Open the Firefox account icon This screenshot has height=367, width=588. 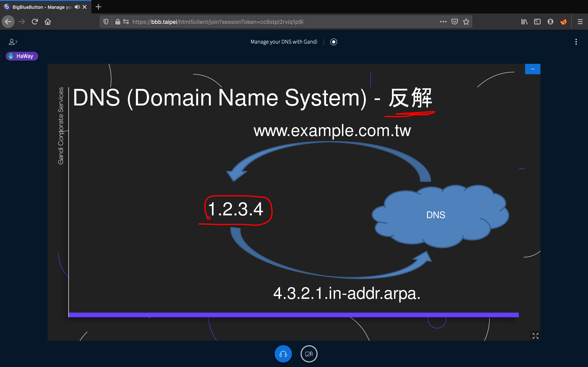coord(550,22)
